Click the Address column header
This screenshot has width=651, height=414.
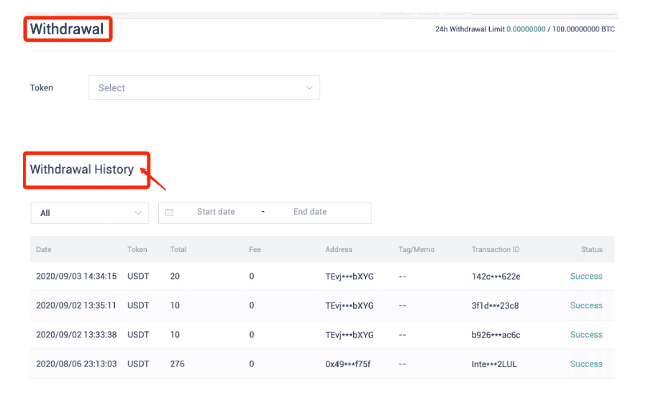(339, 250)
